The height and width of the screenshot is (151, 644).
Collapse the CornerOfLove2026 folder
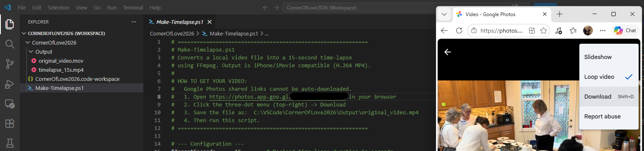click(x=82, y=42)
